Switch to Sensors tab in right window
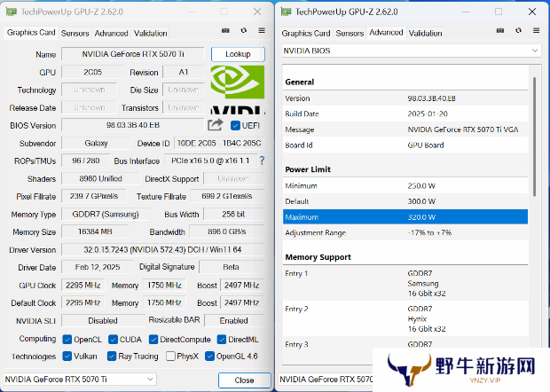The height and width of the screenshot is (392, 550). pyautogui.click(x=350, y=34)
